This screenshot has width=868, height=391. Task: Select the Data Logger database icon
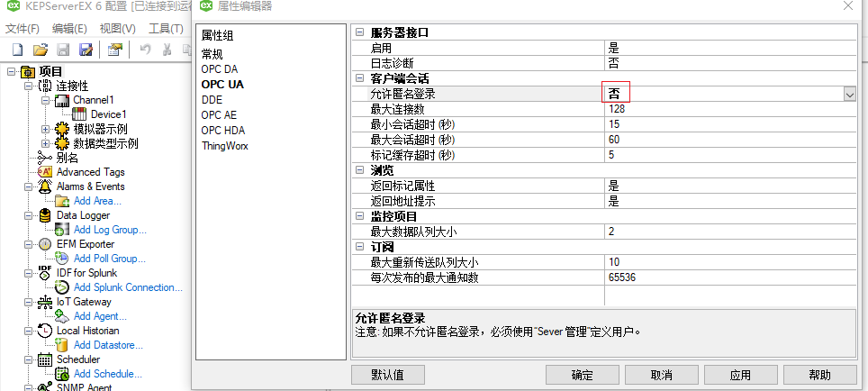[x=45, y=215]
